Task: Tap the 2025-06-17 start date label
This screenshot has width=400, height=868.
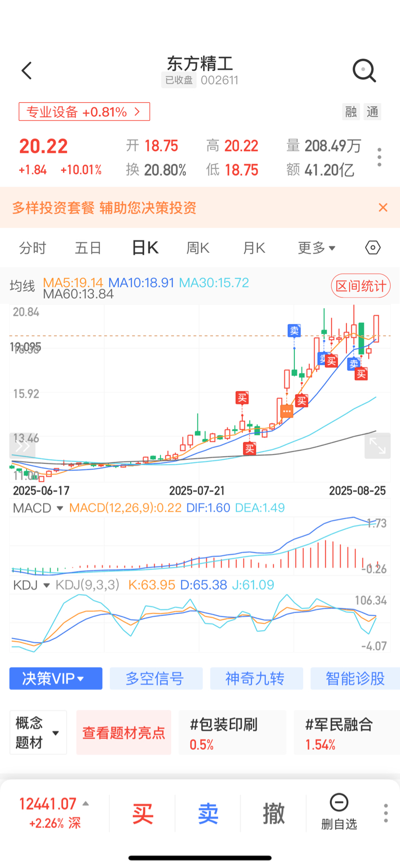Action: 41,491
